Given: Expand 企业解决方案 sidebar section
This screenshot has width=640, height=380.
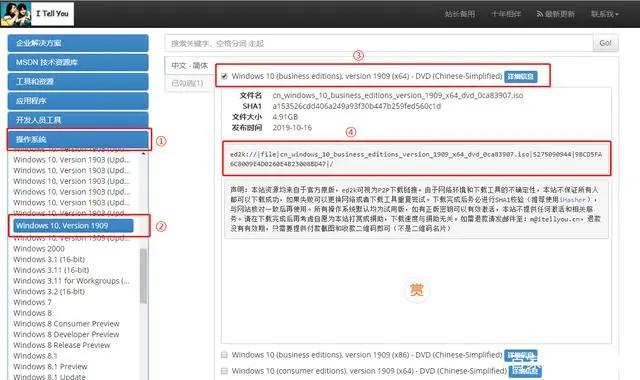Looking at the screenshot, I should pos(78,43).
